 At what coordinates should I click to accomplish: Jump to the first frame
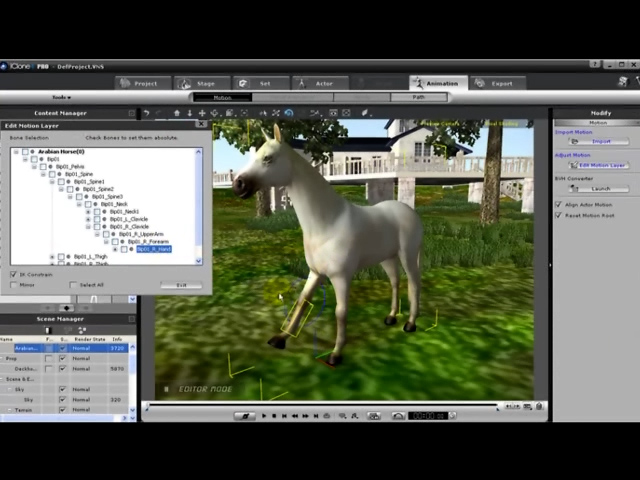point(284,416)
